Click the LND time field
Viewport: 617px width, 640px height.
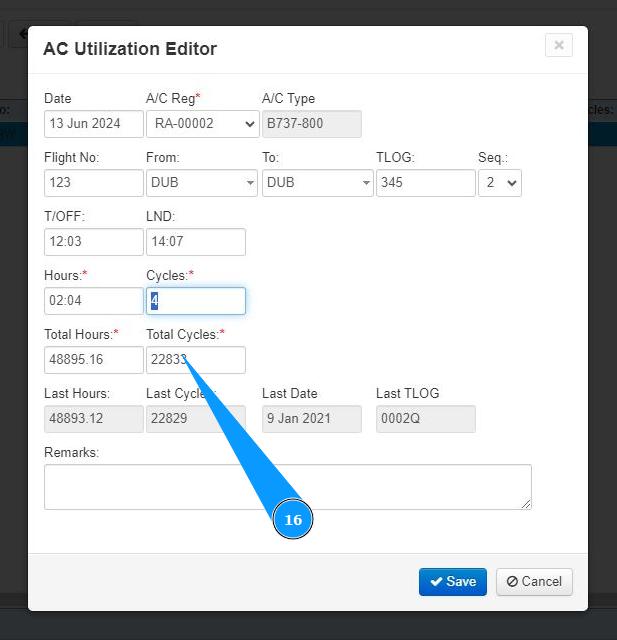[x=195, y=242]
